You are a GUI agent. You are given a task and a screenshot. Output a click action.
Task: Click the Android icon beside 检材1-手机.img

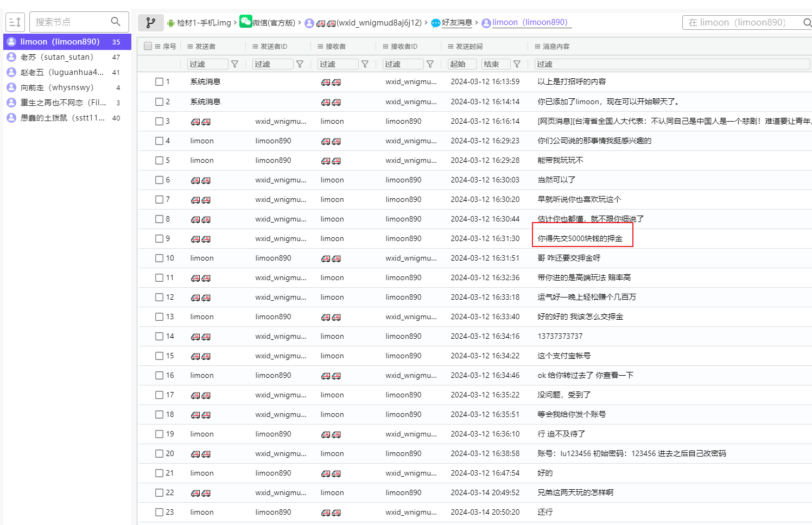tap(171, 23)
